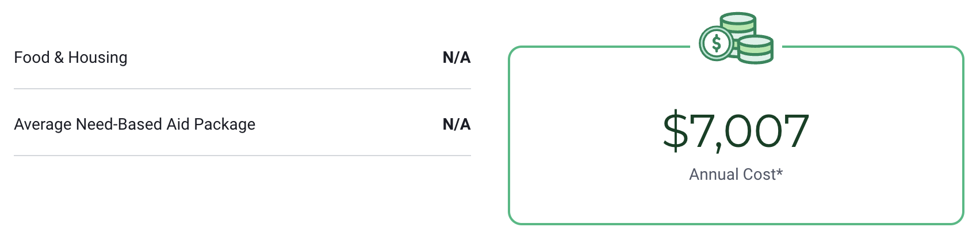The image size is (980, 242).
Task: Select the Average Need-Based Aid Package label
Action: point(135,124)
